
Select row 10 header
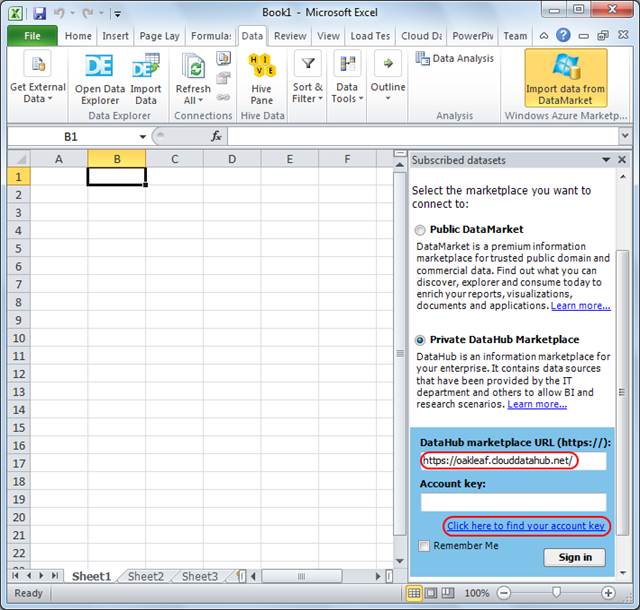coord(19,338)
